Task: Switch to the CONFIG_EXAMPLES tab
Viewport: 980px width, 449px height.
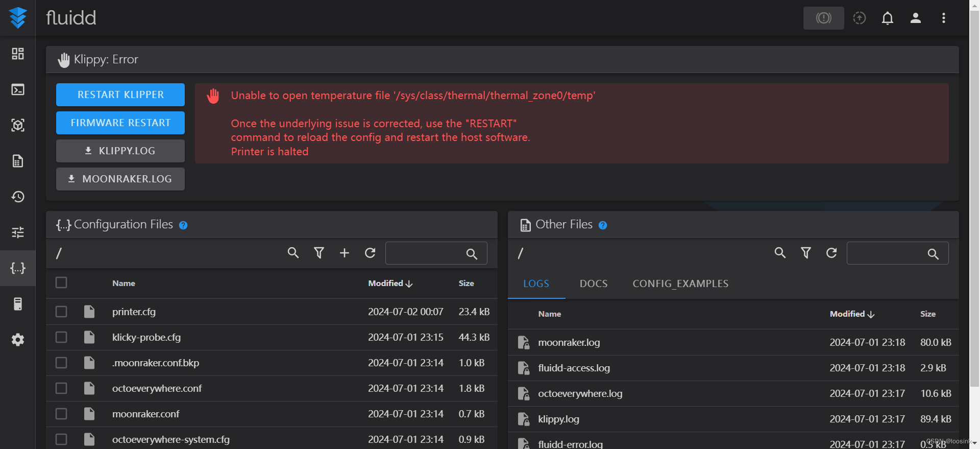Action: point(680,283)
